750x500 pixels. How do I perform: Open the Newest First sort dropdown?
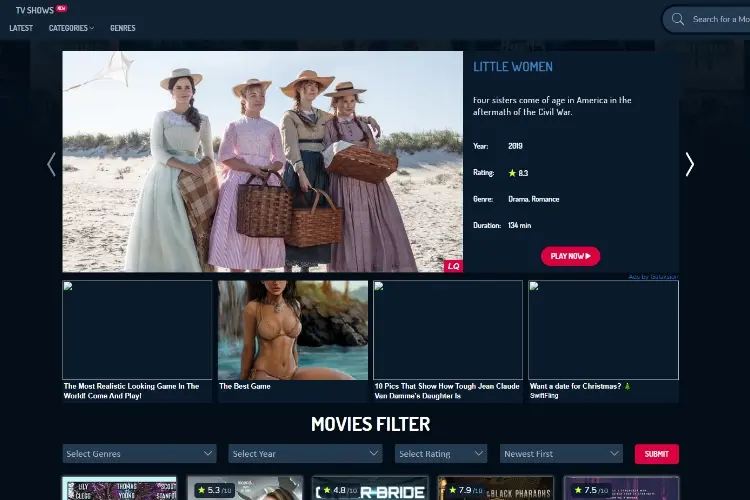562,454
